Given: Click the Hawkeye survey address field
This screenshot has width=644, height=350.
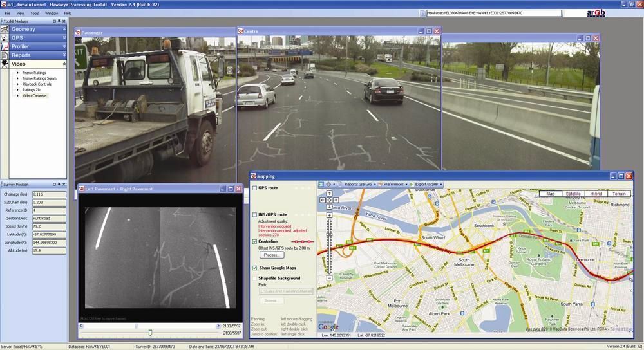Looking at the screenshot, I should 494,13.
